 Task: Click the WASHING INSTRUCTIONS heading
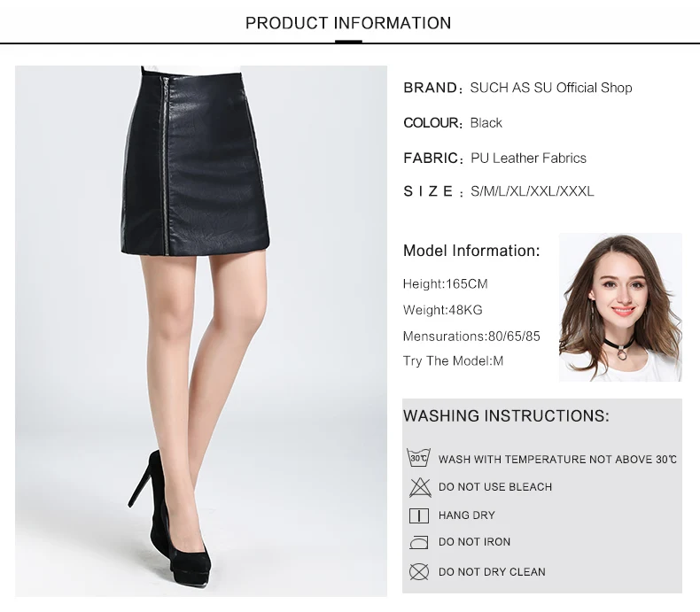[x=506, y=415]
